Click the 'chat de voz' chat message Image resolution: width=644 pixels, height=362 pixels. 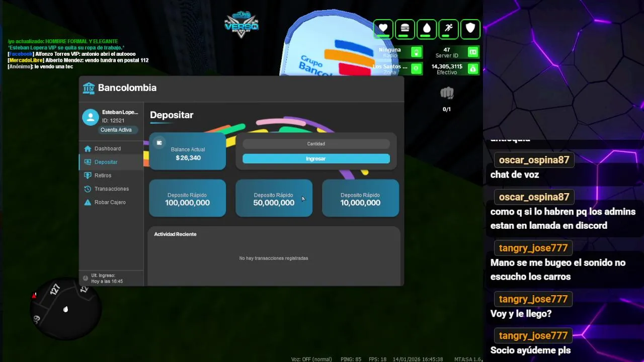click(x=515, y=175)
